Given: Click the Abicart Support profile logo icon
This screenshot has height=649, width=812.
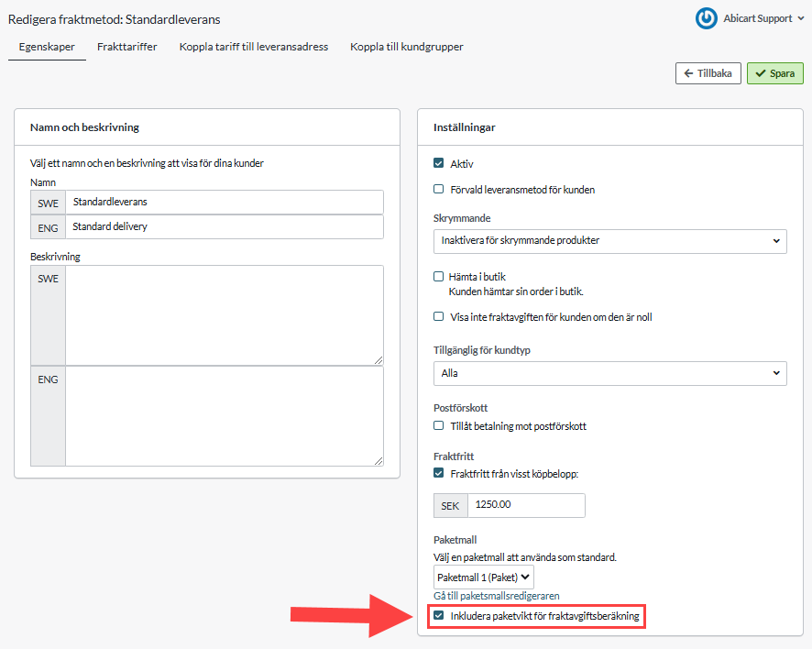Looking at the screenshot, I should click(x=707, y=18).
